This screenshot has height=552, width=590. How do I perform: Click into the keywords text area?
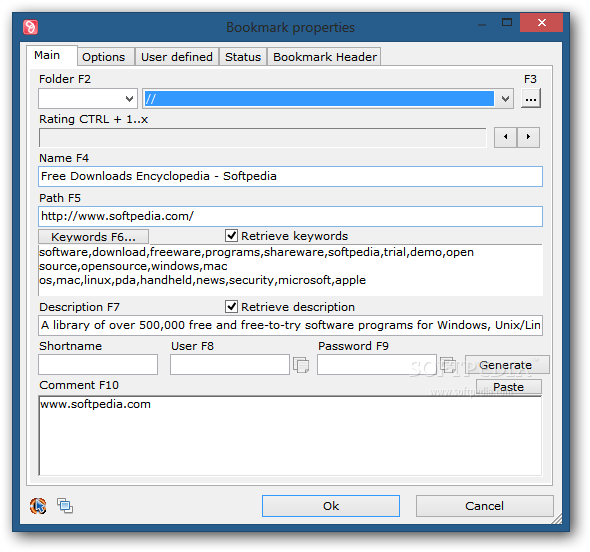(290, 270)
